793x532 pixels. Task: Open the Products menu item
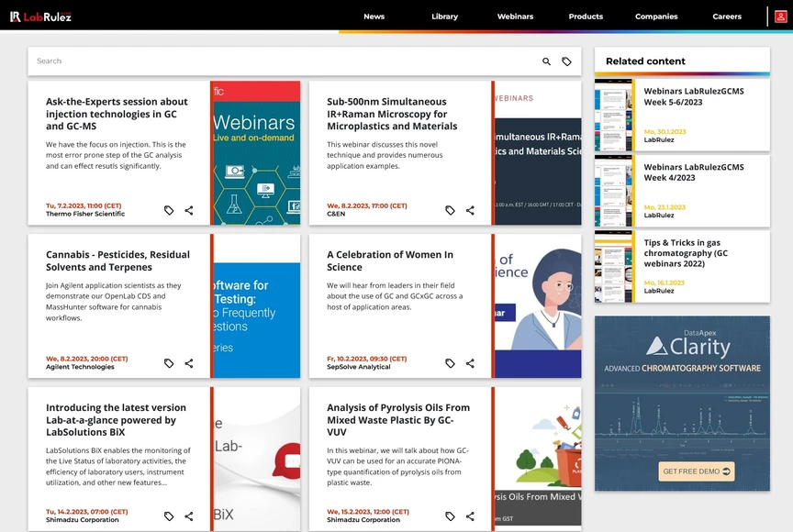586,17
